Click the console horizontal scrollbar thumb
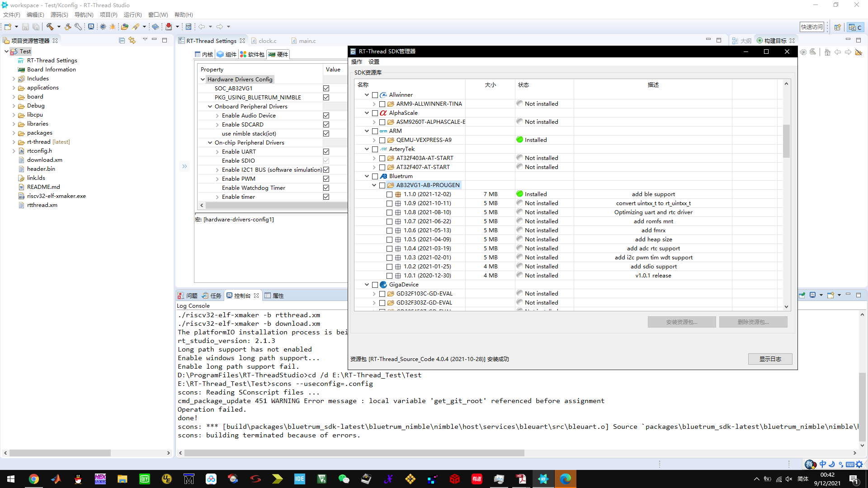Screen dimensions: 868x488 click(354, 453)
